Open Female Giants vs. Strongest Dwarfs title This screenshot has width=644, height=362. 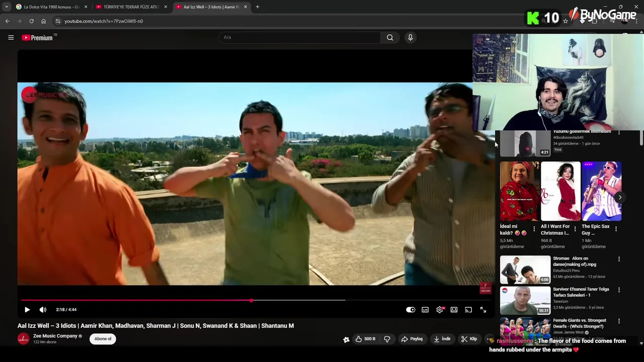pyautogui.click(x=580, y=323)
